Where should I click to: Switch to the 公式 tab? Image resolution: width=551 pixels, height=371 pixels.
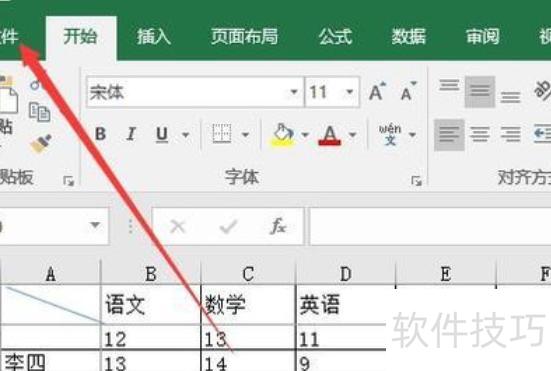point(335,37)
